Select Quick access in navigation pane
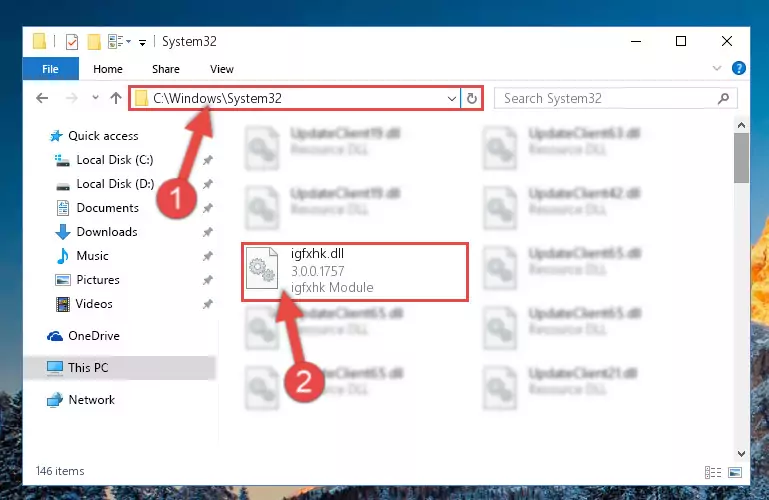This screenshot has width=769, height=500. pos(103,136)
